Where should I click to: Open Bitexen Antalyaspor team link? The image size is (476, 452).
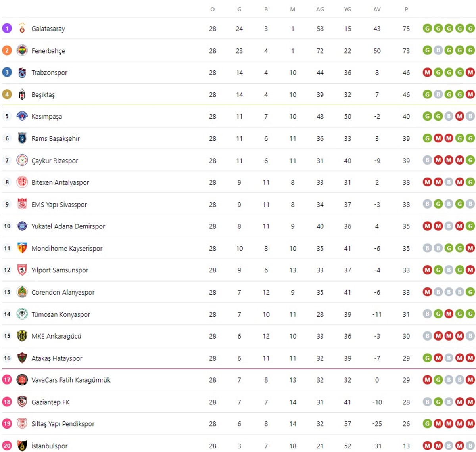60,182
